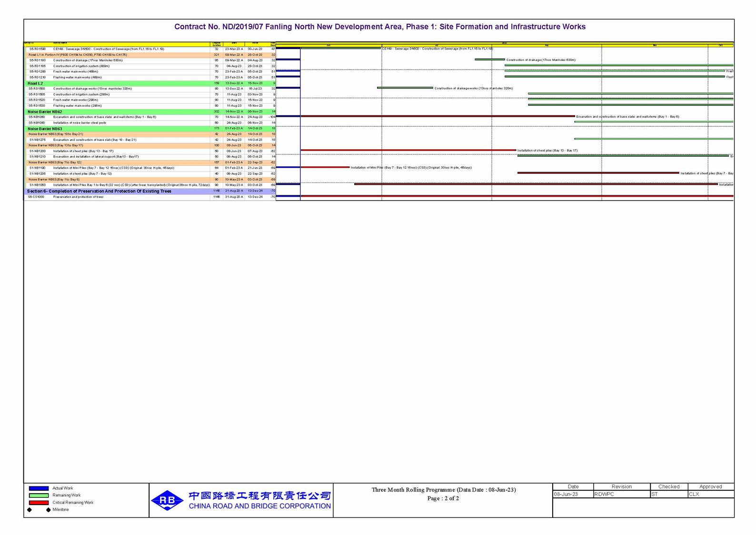
Task: Select activity ID S5-RD1185
Action: 38,66
